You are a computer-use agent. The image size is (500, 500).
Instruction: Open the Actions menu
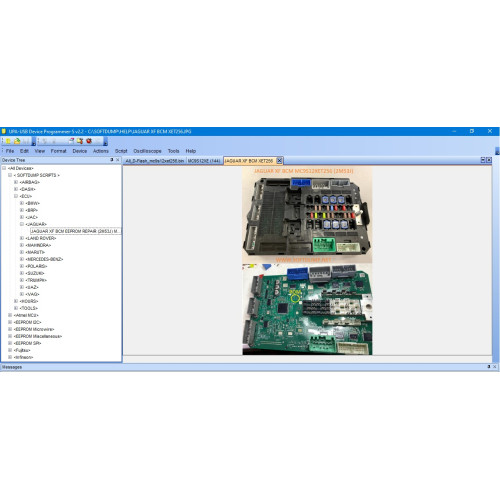coord(101,151)
